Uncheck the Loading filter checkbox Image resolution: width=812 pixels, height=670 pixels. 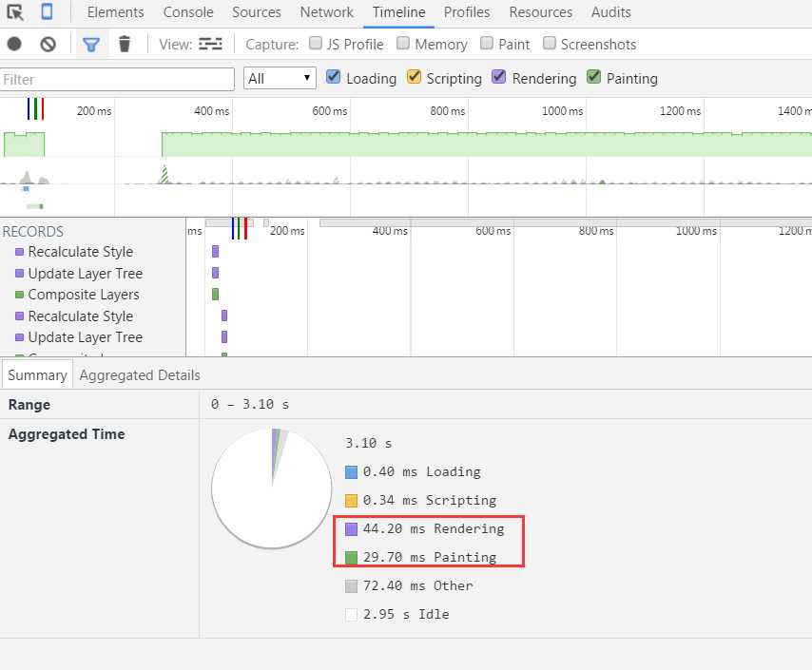(x=333, y=77)
